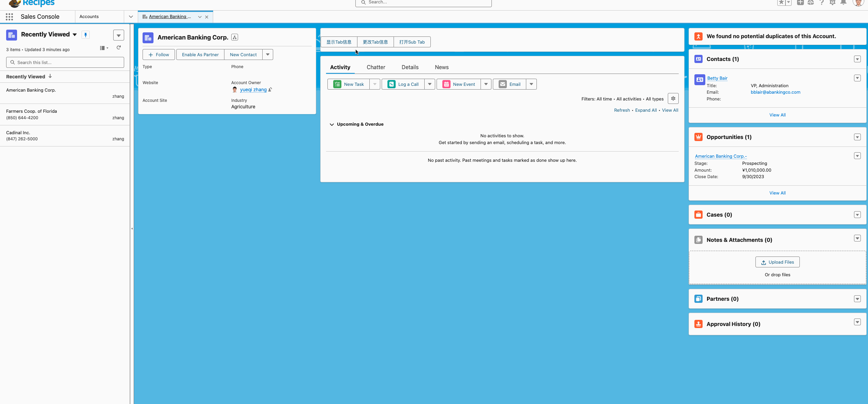Viewport: 868px width, 404px height.
Task: Open the list Display As layout icon
Action: pos(103,48)
